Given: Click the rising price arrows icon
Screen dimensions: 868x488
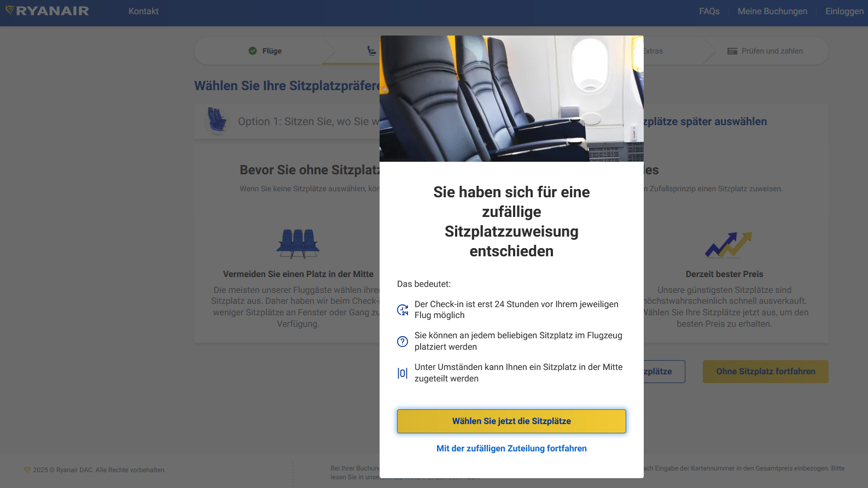Looking at the screenshot, I should [729, 244].
